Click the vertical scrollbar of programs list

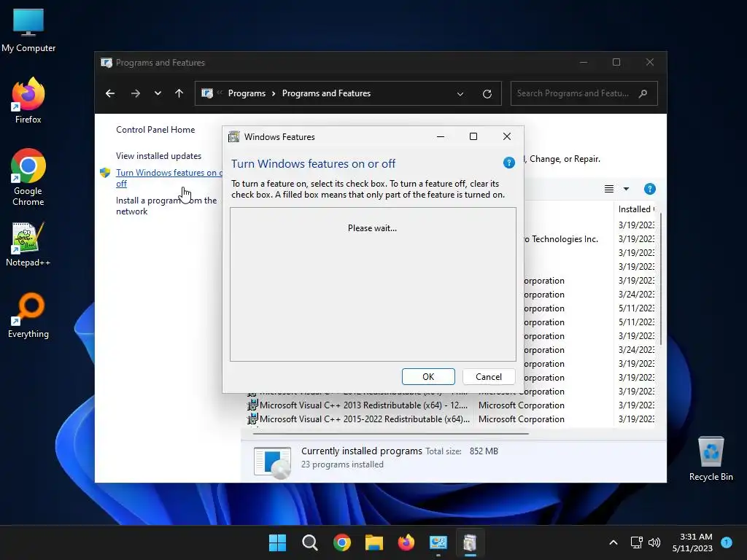click(659, 279)
